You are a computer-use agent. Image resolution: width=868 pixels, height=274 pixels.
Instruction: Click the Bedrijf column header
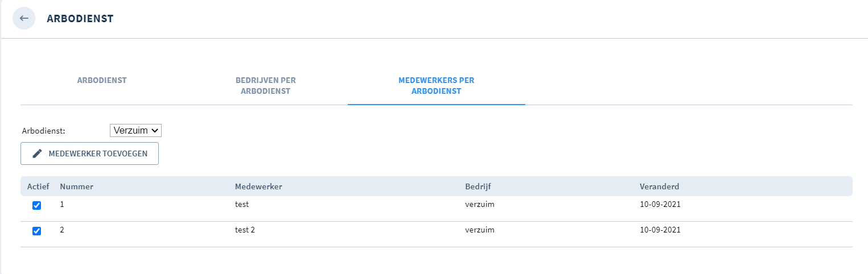(478, 186)
